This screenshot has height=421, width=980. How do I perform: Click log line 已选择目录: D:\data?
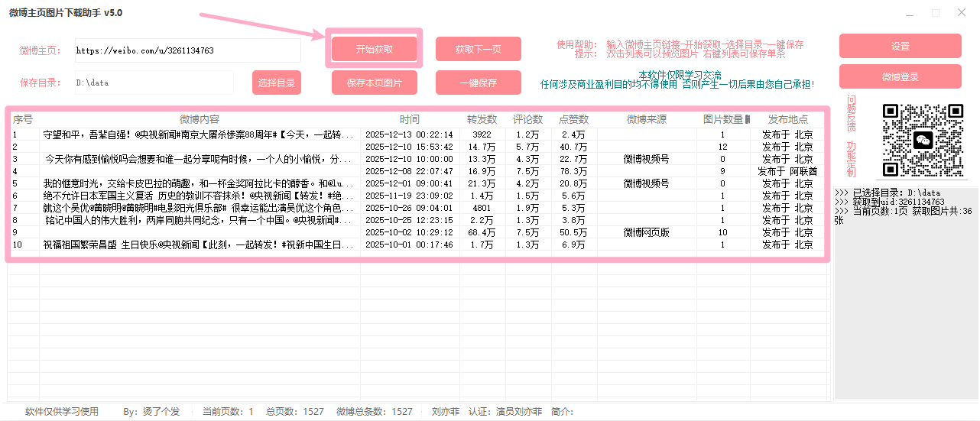click(x=887, y=193)
